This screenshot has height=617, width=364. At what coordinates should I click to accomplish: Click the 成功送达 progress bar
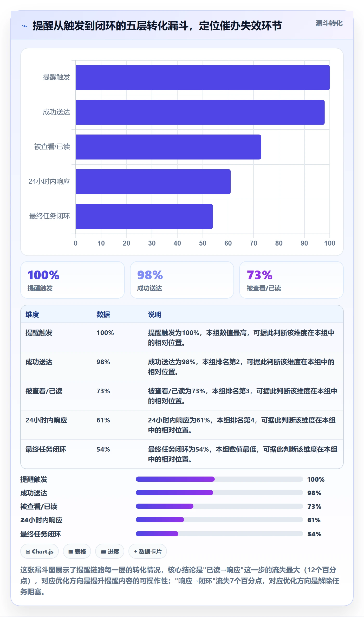click(219, 493)
